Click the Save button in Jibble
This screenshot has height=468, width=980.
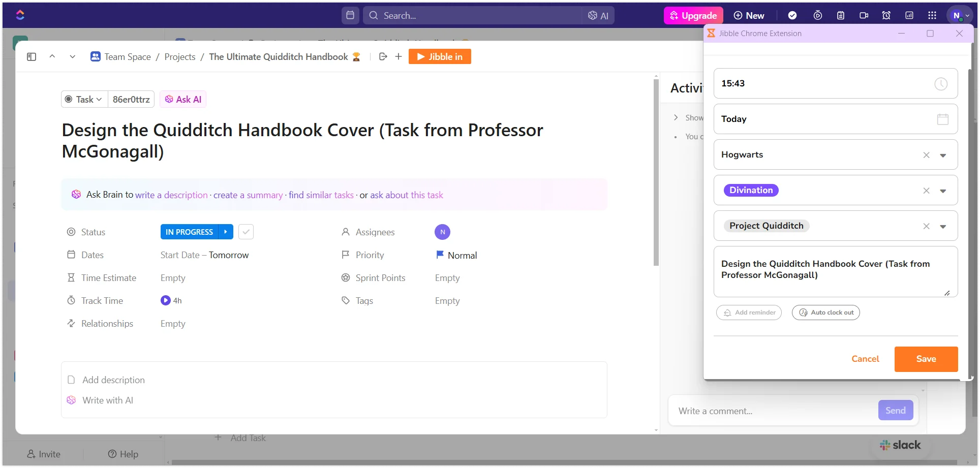[926, 359]
